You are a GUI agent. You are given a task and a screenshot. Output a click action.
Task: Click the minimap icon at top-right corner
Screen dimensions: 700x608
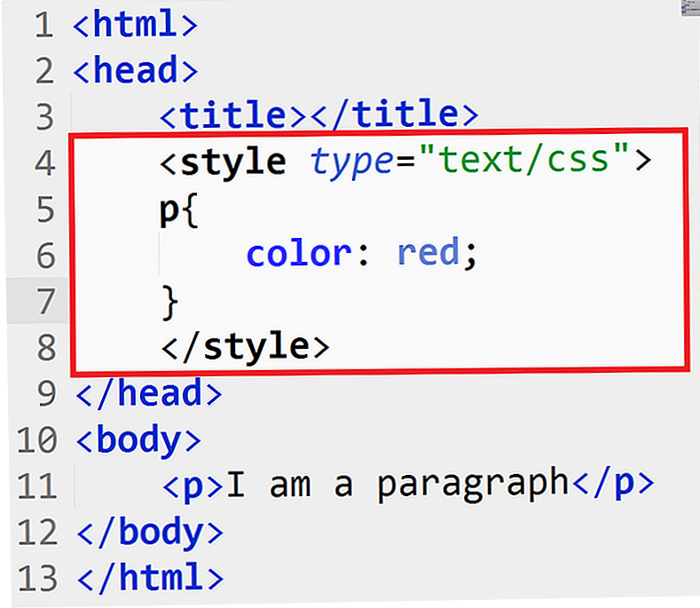(x=690, y=8)
